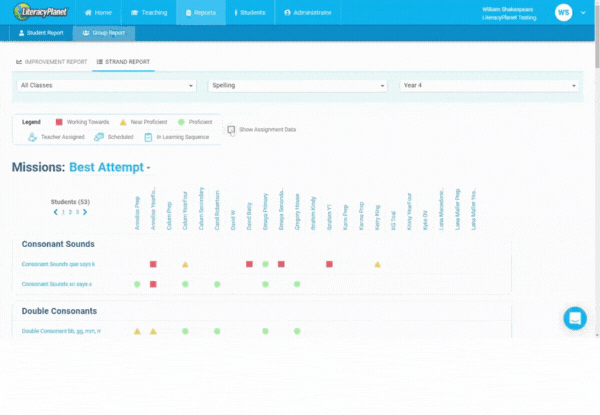Enable Show Assignment Data checkbox
Image resolution: width=600 pixels, height=415 pixels.
coord(231,130)
